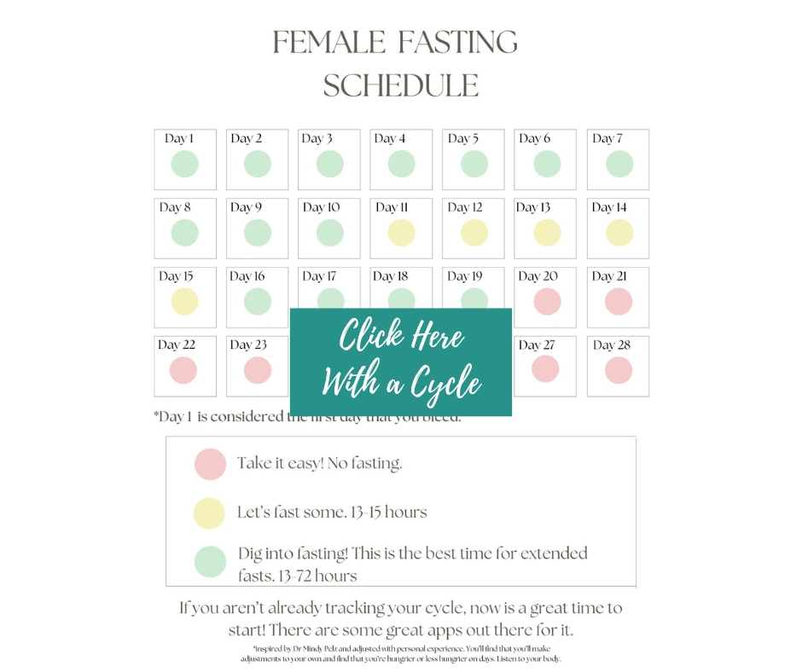This screenshot has height=672, width=802.
Task: Click the Day 12 yellow circle
Action: tap(474, 233)
